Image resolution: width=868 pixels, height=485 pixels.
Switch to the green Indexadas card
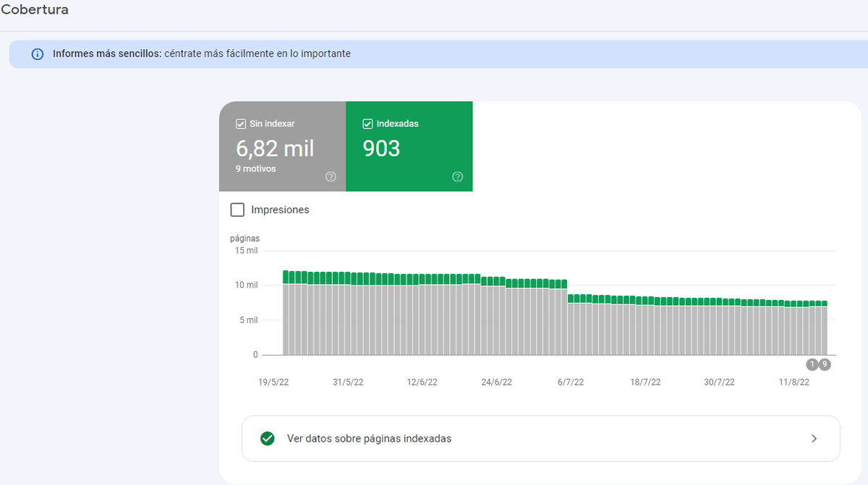[x=409, y=147]
